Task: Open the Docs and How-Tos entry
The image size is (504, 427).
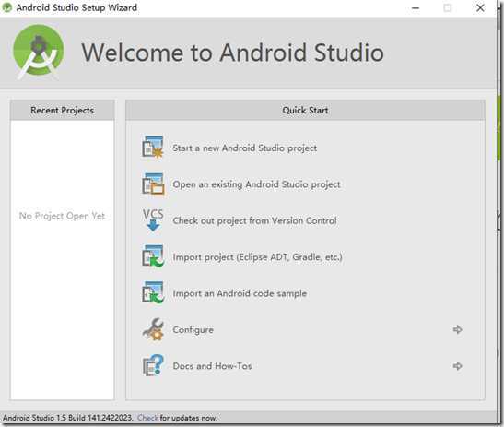Action: 212,366
